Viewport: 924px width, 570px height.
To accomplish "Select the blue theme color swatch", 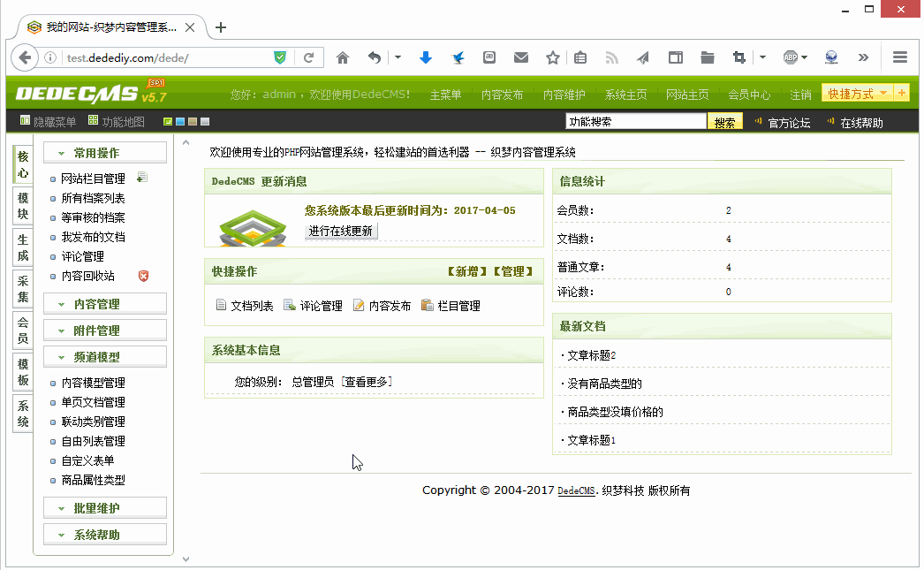I will point(178,119).
